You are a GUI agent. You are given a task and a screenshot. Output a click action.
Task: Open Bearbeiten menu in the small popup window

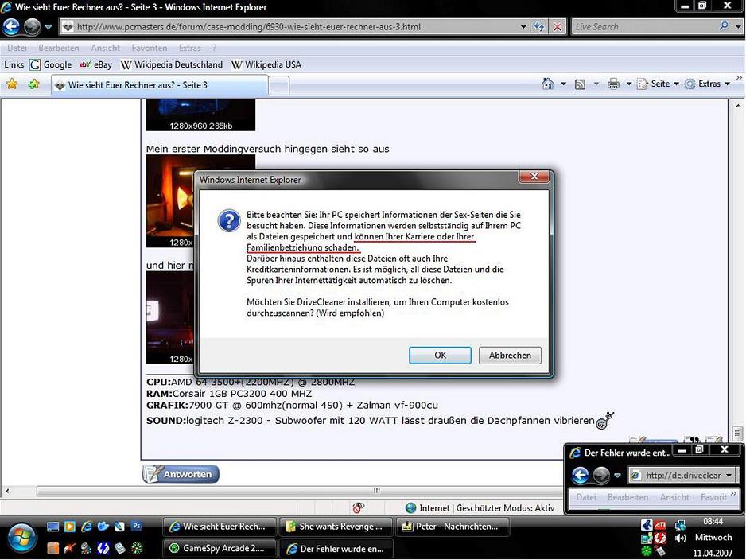(x=627, y=497)
